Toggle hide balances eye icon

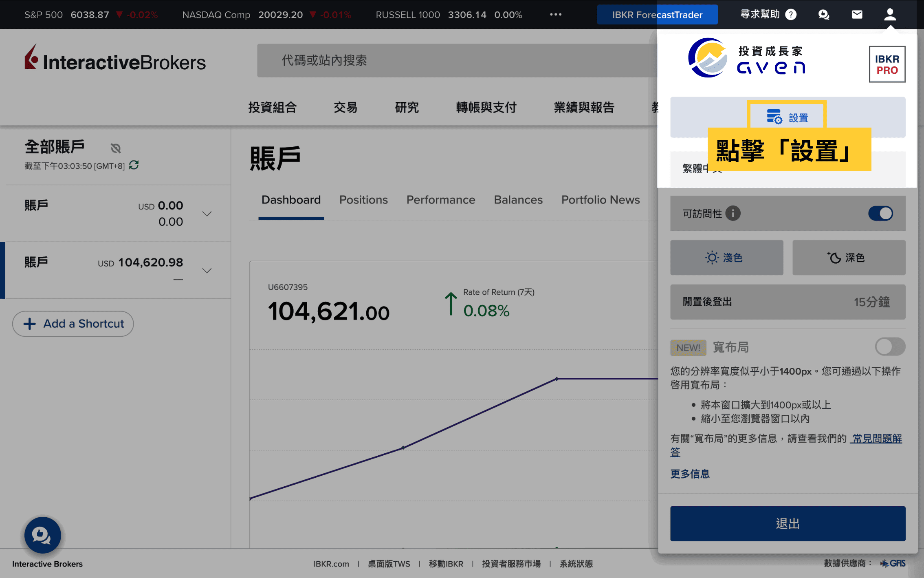[116, 148]
